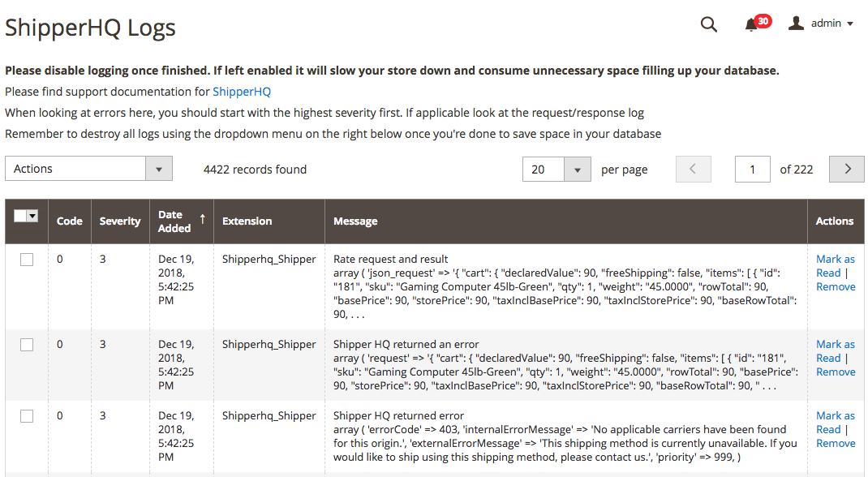The height and width of the screenshot is (477, 868).
Task: Open notifications bell with 30 badge
Action: point(751,25)
